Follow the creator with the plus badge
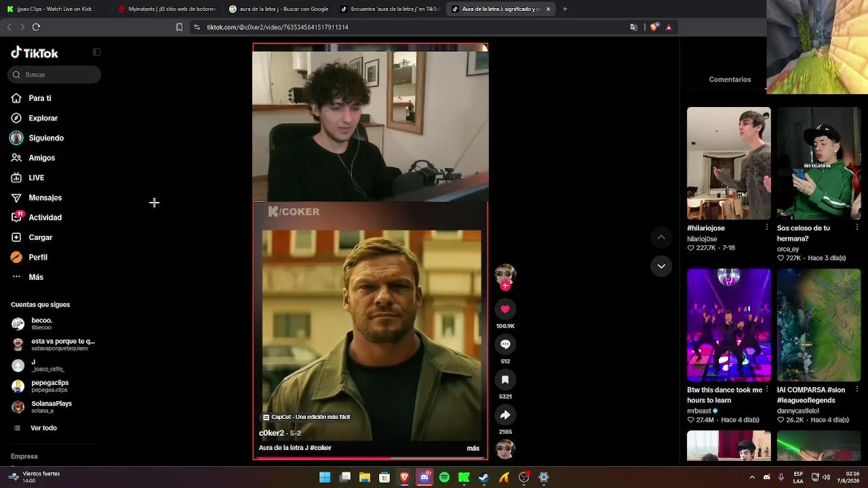868x488 pixels. pos(505,285)
